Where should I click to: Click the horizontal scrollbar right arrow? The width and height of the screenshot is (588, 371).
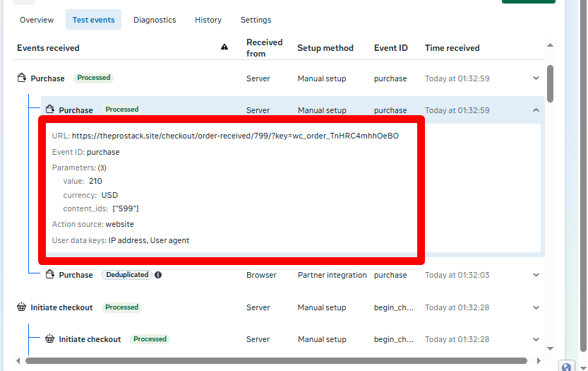point(539,360)
